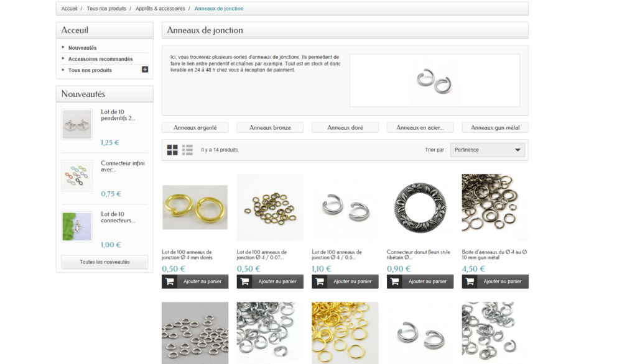Open the gold jump rings product thumbnail
The height and width of the screenshot is (364, 622).
[195, 207]
